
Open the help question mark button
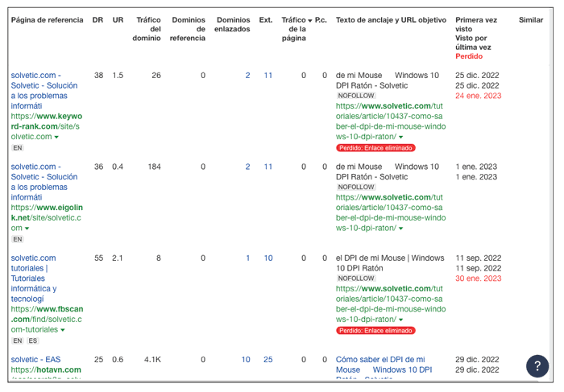tap(537, 366)
